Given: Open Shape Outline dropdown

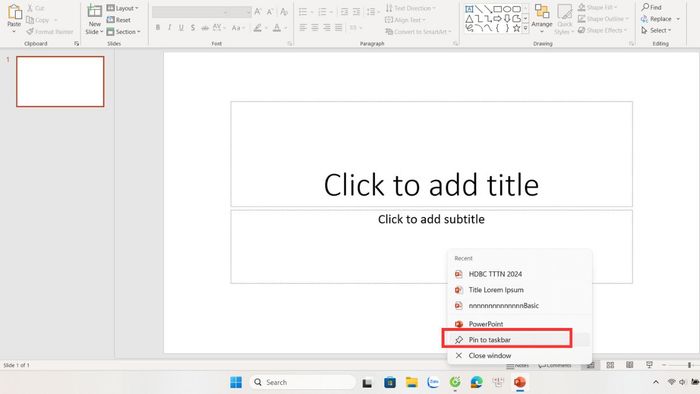Looking at the screenshot, I should click(603, 19).
